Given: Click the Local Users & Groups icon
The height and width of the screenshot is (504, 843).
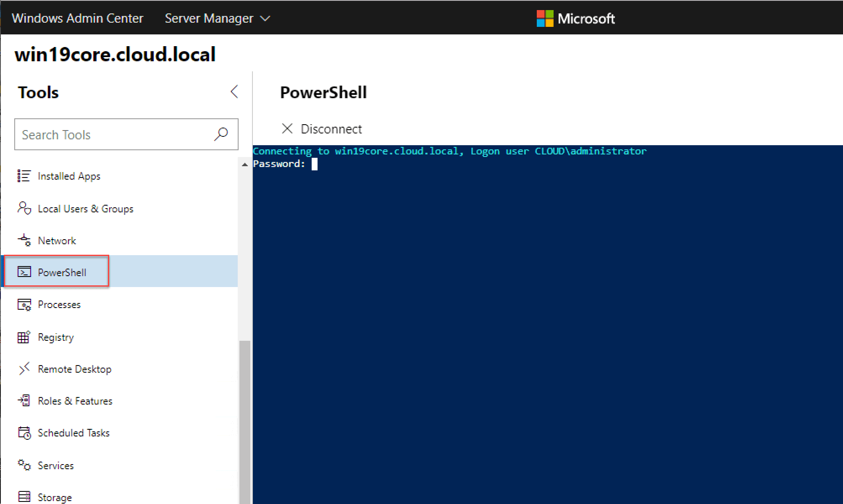Looking at the screenshot, I should [x=24, y=208].
